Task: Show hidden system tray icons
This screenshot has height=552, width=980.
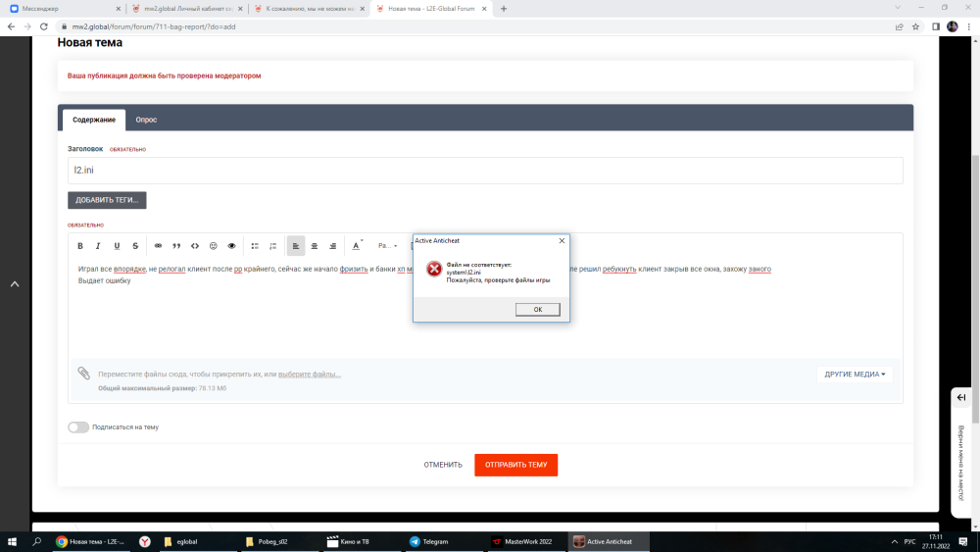Action: [x=893, y=541]
